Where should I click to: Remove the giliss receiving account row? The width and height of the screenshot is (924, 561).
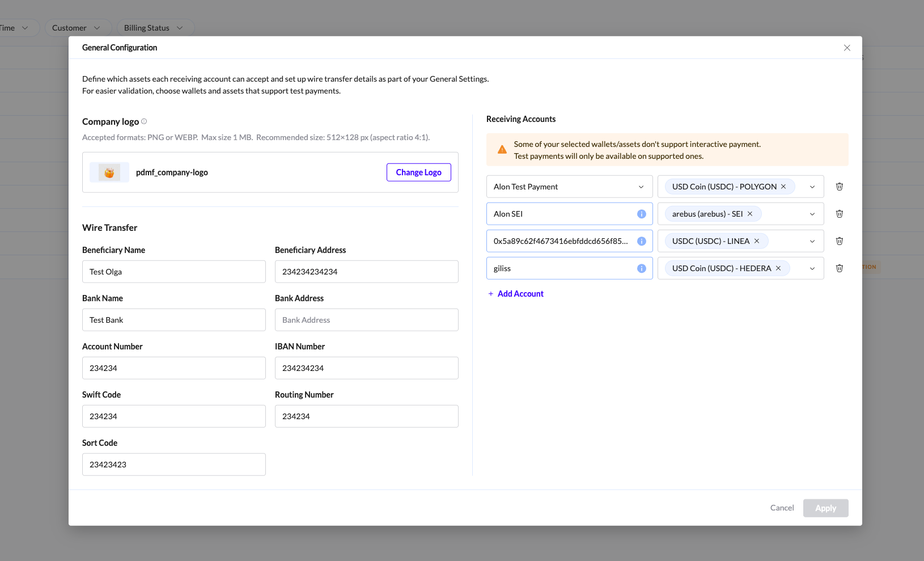839,268
